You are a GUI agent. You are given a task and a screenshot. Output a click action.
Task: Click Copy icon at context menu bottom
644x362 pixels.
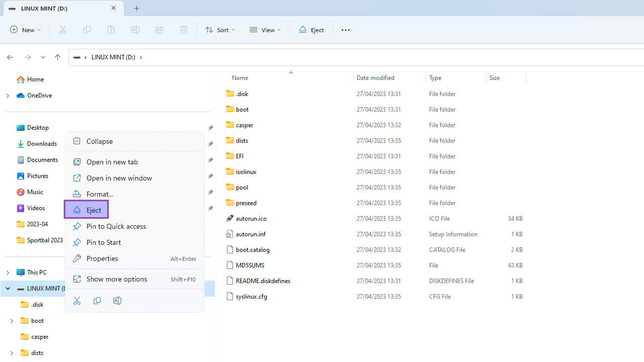97,301
